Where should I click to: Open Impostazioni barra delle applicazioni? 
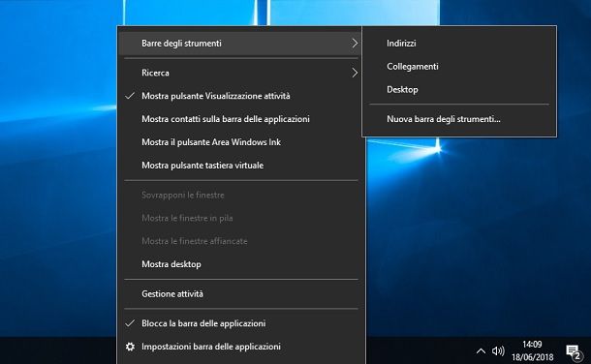241,347
